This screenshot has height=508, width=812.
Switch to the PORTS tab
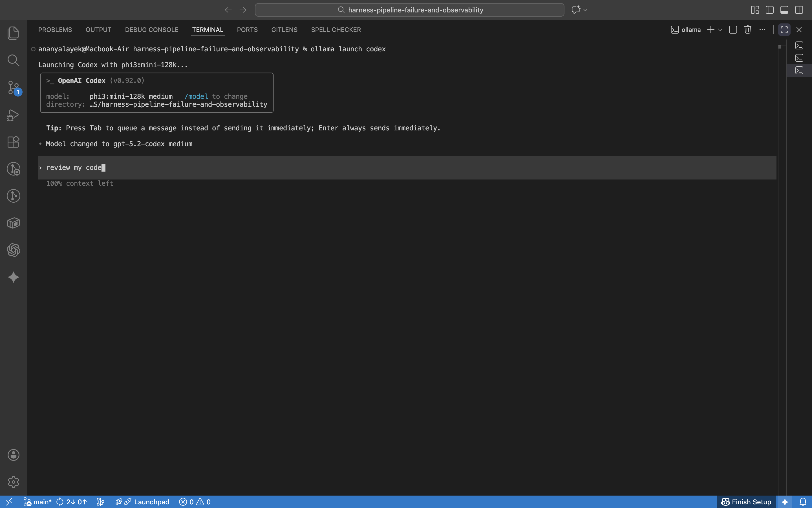(x=247, y=30)
